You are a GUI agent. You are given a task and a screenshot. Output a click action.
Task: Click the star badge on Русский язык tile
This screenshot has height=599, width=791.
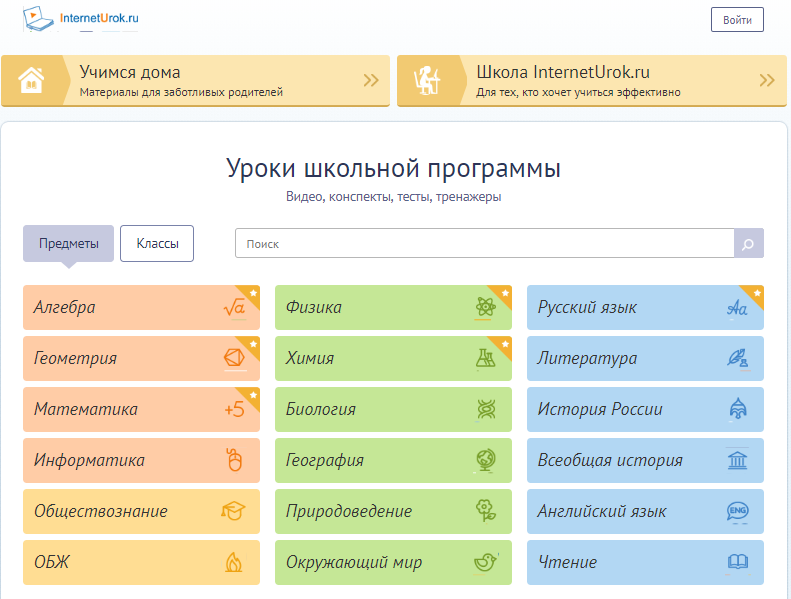pos(757,293)
